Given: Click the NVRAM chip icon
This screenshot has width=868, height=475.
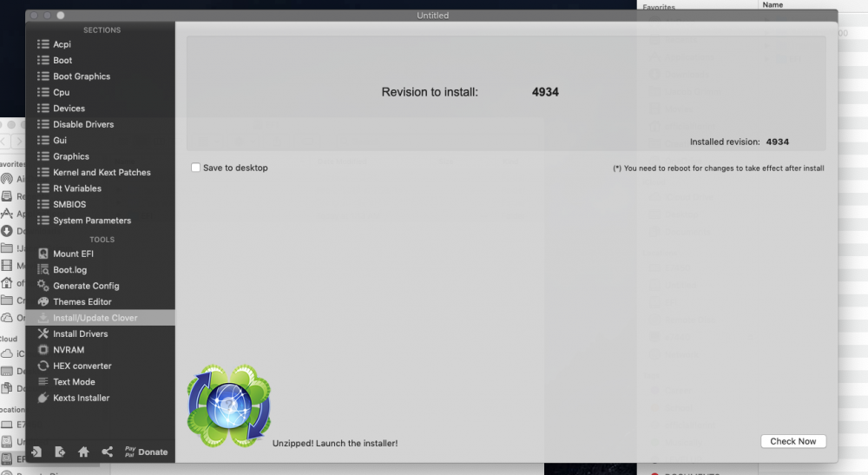Looking at the screenshot, I should (x=43, y=350).
